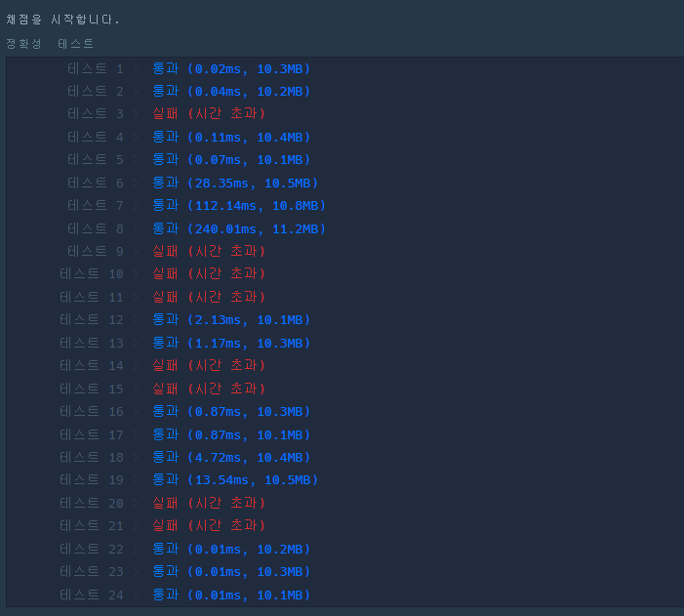Image resolution: width=684 pixels, height=616 pixels.
Task: Click result '통과 (28.35ms, 10.5MB)' for 테스트 6
Action: pyautogui.click(x=235, y=183)
